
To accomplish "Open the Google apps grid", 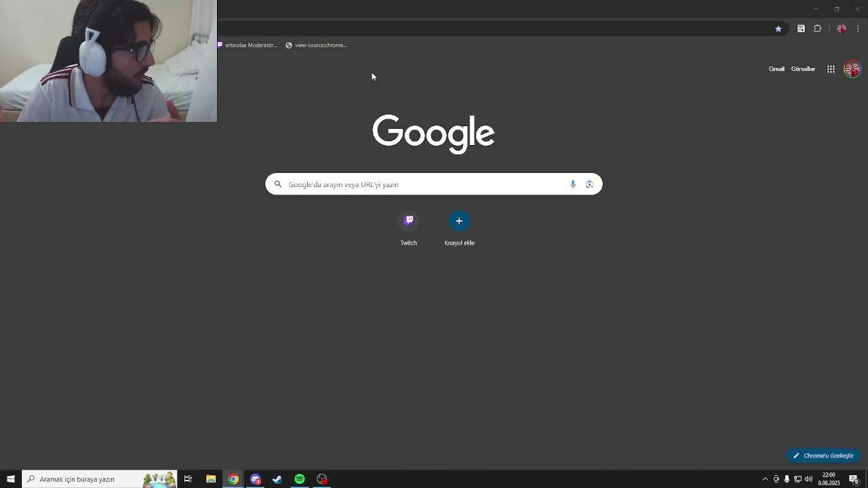I will click(831, 69).
